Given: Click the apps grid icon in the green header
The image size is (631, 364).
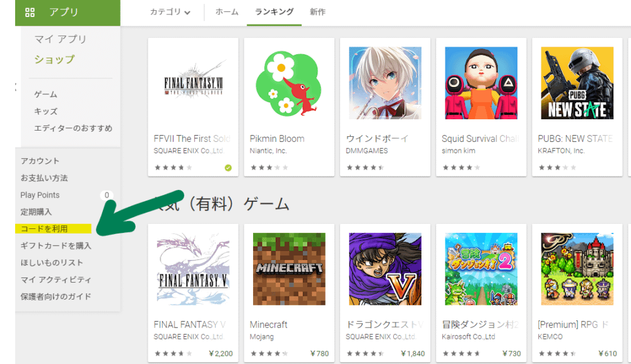Looking at the screenshot, I should 30,13.
